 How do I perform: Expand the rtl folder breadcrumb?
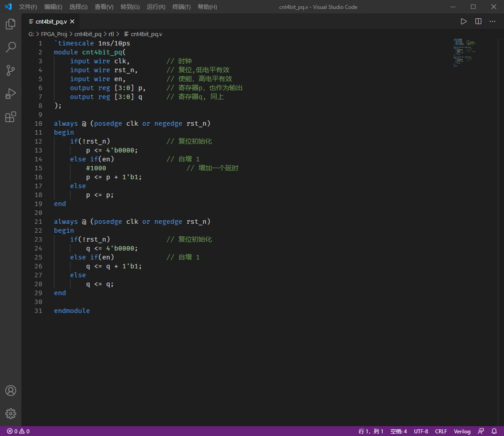click(111, 34)
